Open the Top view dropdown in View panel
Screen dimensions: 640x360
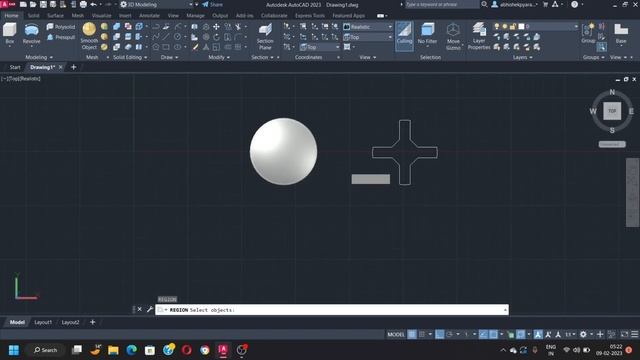368,37
